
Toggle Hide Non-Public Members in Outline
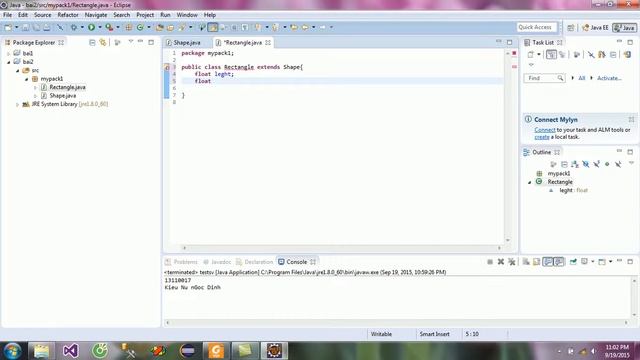click(x=607, y=164)
